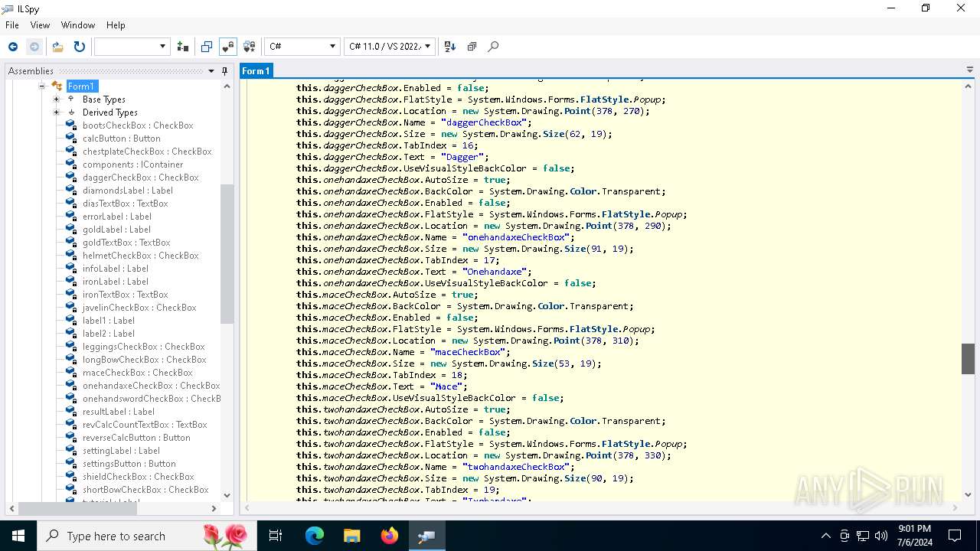980x551 pixels.
Task: Toggle Show all types and members
Action: [x=249, y=47]
